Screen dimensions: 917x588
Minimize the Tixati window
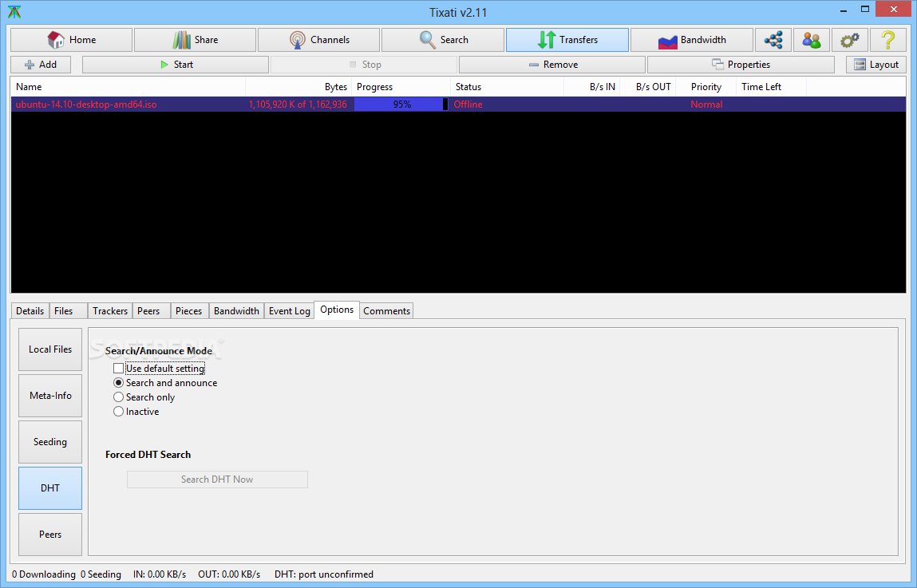click(x=844, y=10)
